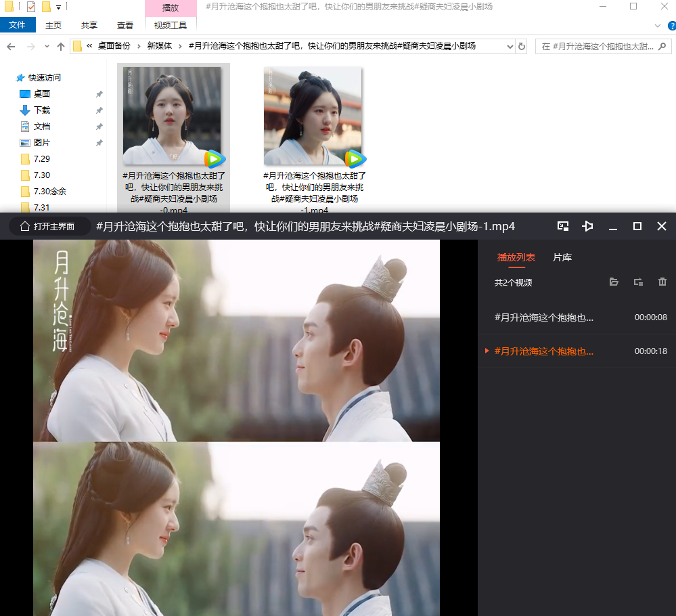Unpin 图片 using its pin icon
The width and height of the screenshot is (676, 616).
pyautogui.click(x=99, y=143)
